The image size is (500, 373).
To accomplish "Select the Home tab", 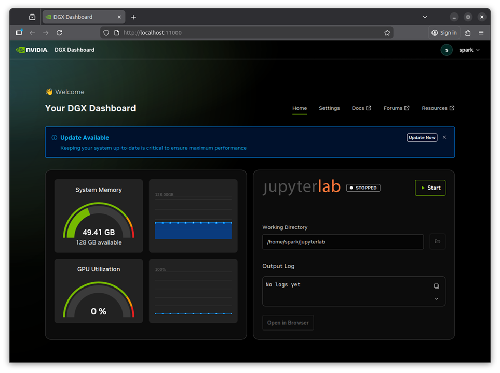I will pos(299,108).
